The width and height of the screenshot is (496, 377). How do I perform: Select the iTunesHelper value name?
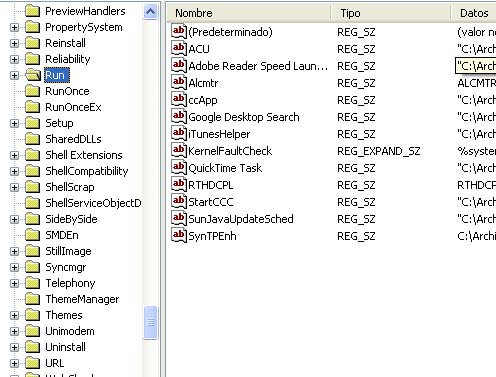coord(219,134)
